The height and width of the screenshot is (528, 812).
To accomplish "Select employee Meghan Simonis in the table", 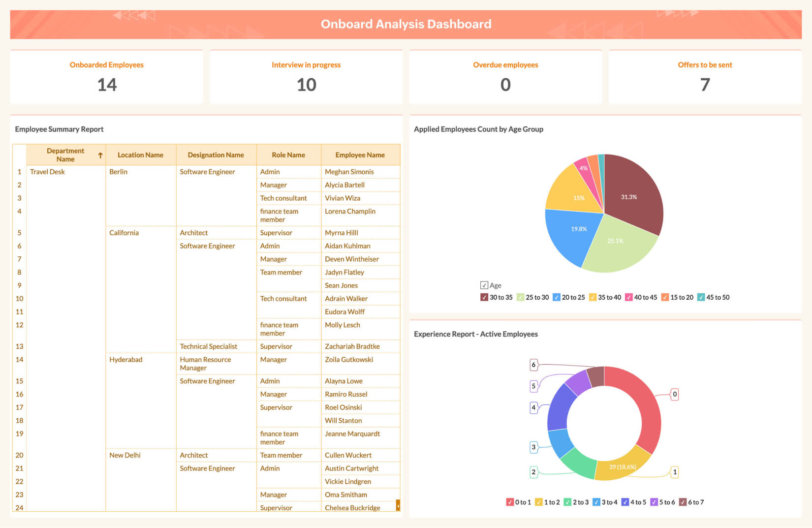I will click(x=349, y=172).
